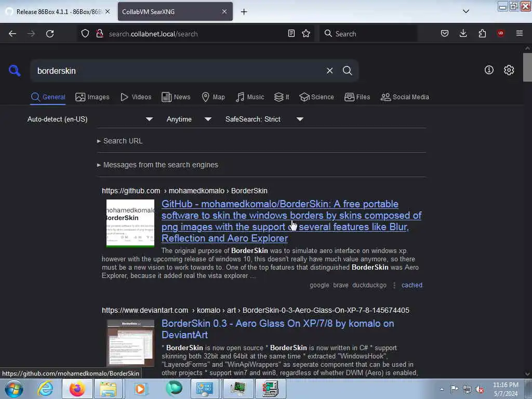Open GitHub mohamedkomalo/BorderSkin result link
This screenshot has width=532, height=399.
tap(291, 221)
